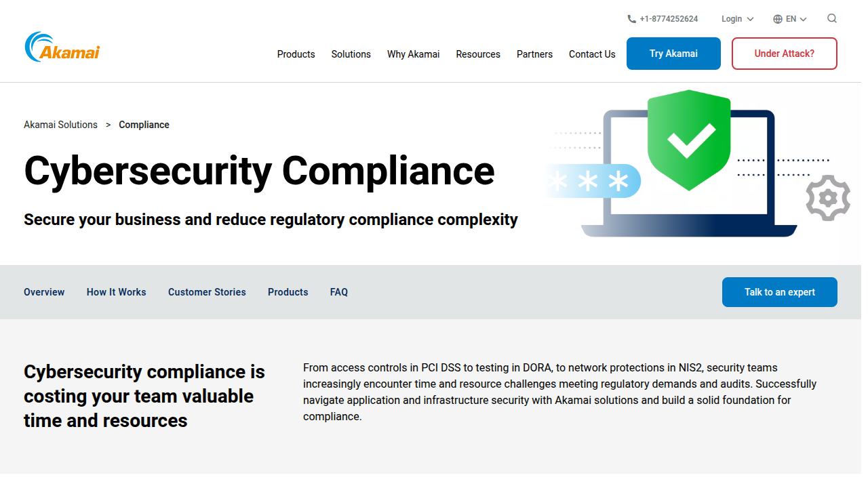Screen dimensions: 868x488
Task: Click the Talk to an expert button
Action: tap(780, 292)
